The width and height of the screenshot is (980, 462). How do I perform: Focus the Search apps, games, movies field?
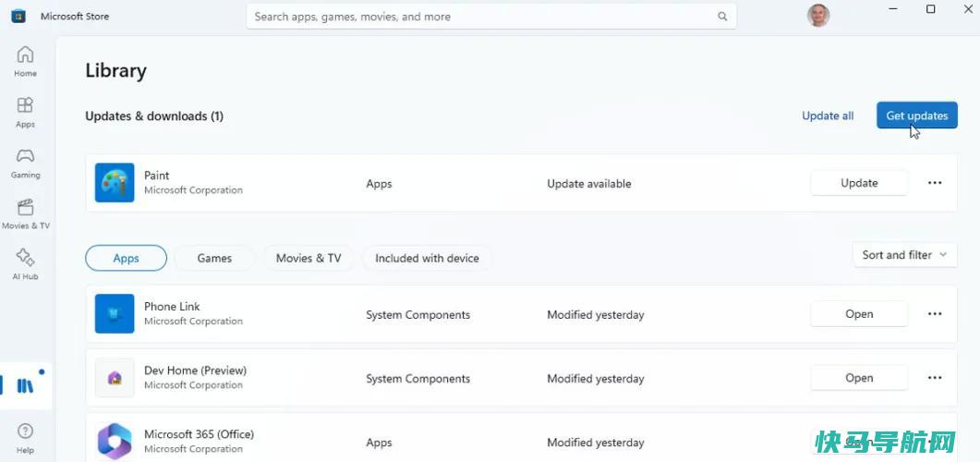[x=491, y=17]
